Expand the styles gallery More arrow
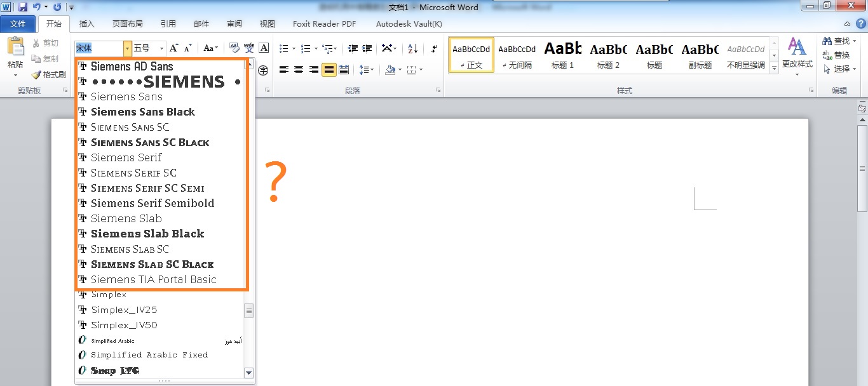The height and width of the screenshot is (386, 868). (774, 67)
